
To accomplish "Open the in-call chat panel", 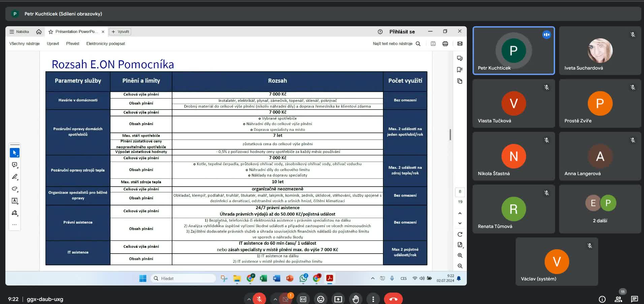I will [635, 299].
